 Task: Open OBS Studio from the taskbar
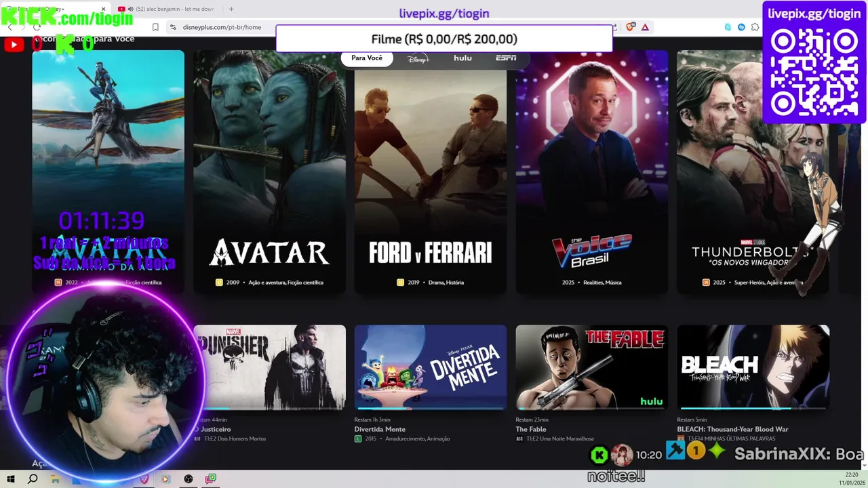click(189, 479)
